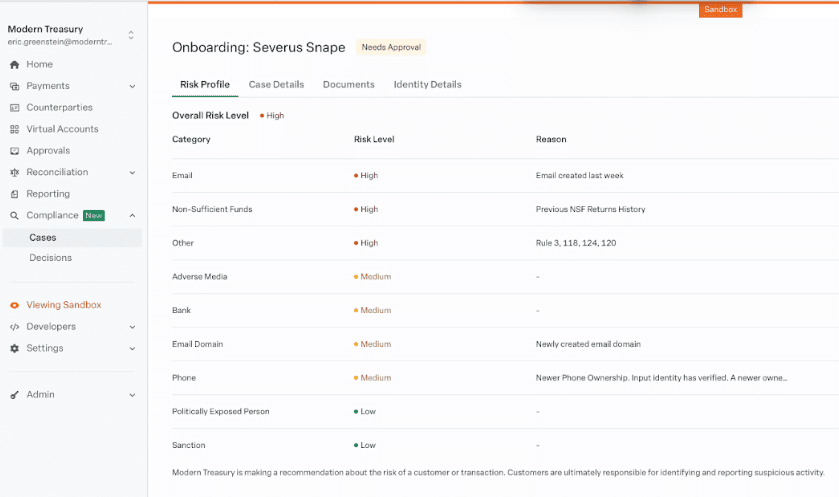This screenshot has width=839, height=497.
Task: Click the Reconciliation scales icon
Action: [14, 172]
